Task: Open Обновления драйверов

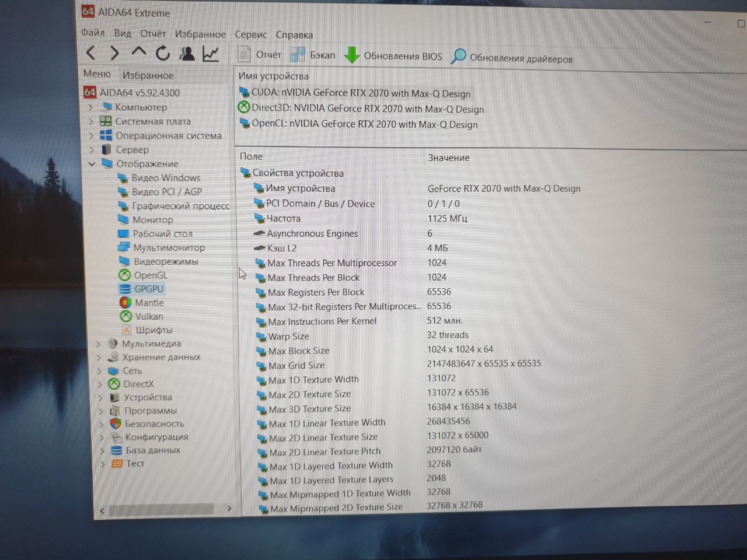Action: pos(512,58)
